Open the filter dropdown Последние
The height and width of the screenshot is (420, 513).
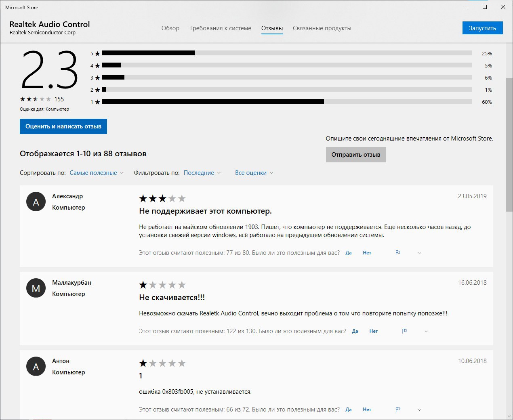[202, 173]
